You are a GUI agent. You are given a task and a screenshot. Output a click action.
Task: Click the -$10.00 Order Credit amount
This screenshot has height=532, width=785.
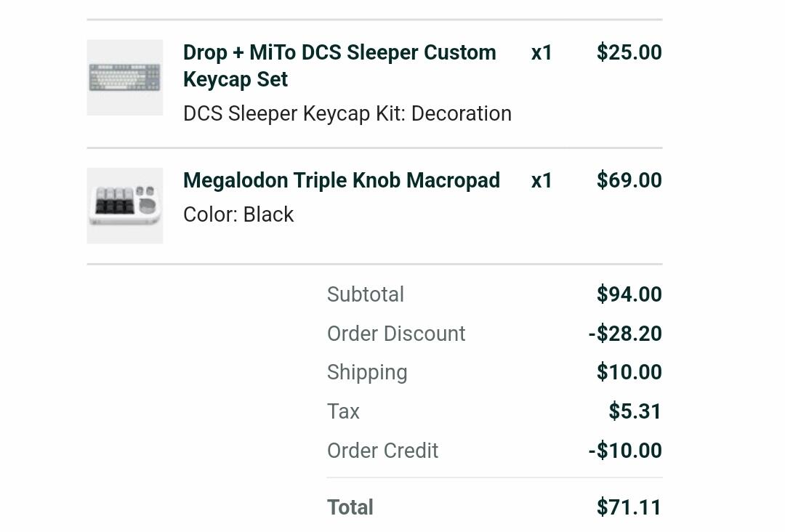pyautogui.click(x=625, y=451)
